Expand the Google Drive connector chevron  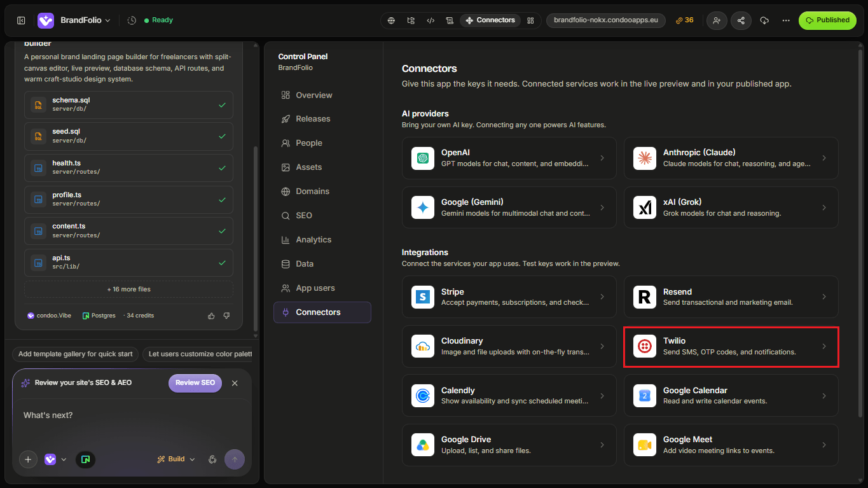[602, 445]
